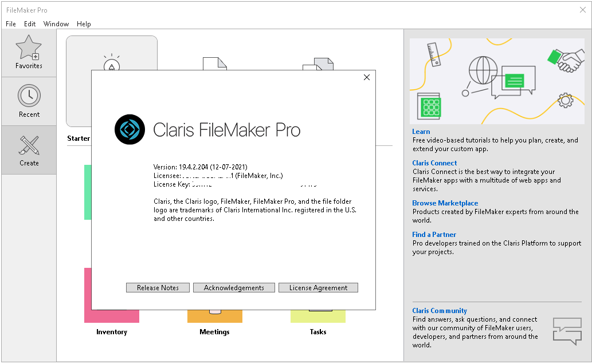This screenshot has width=592, height=364.
Task: Open the Acknowledgements button
Action: tap(234, 288)
